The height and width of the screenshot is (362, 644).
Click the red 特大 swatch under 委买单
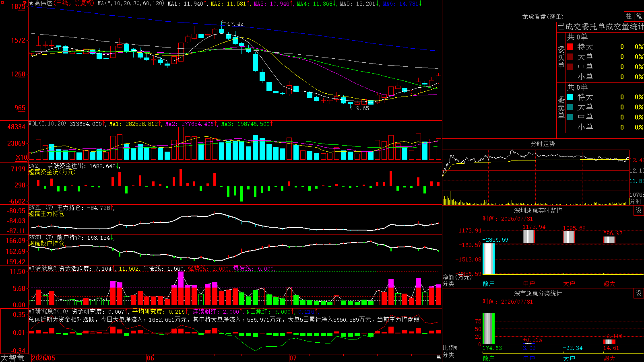[570, 47]
